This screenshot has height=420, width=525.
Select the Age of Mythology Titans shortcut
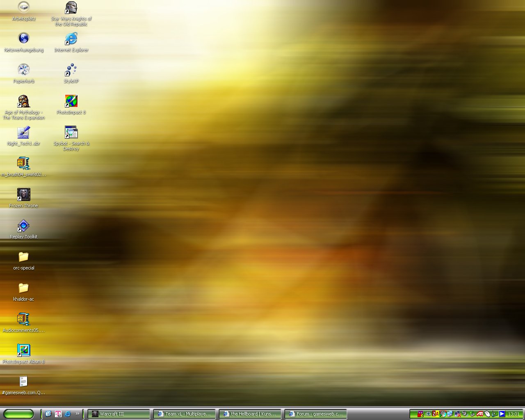click(24, 101)
